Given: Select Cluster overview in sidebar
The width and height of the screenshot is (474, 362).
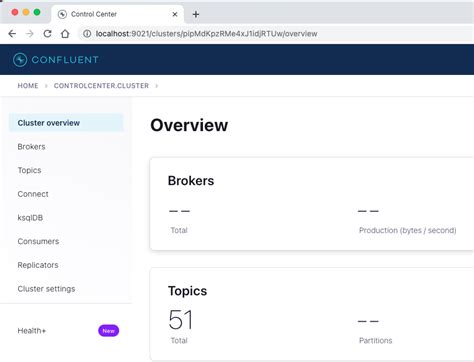Looking at the screenshot, I should coord(66,123).
